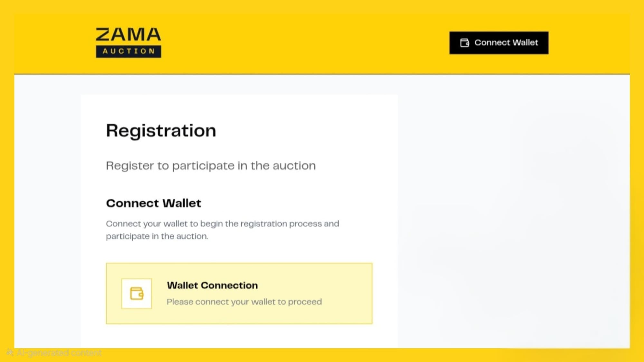644x362 pixels.
Task: Click the wallet icon in the header button
Action: coord(464,43)
